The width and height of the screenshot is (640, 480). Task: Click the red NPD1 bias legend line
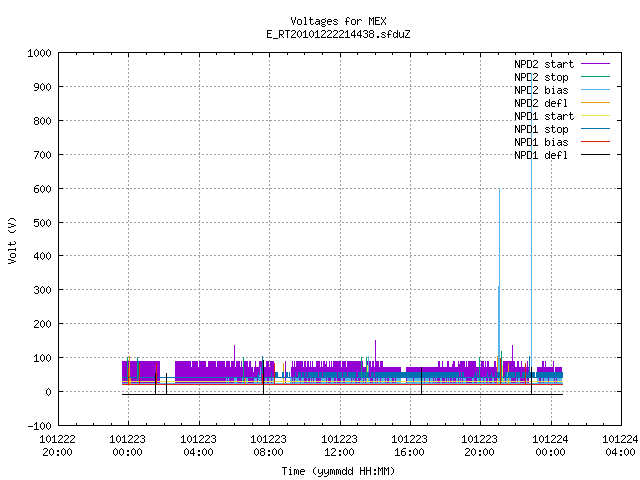(595, 142)
